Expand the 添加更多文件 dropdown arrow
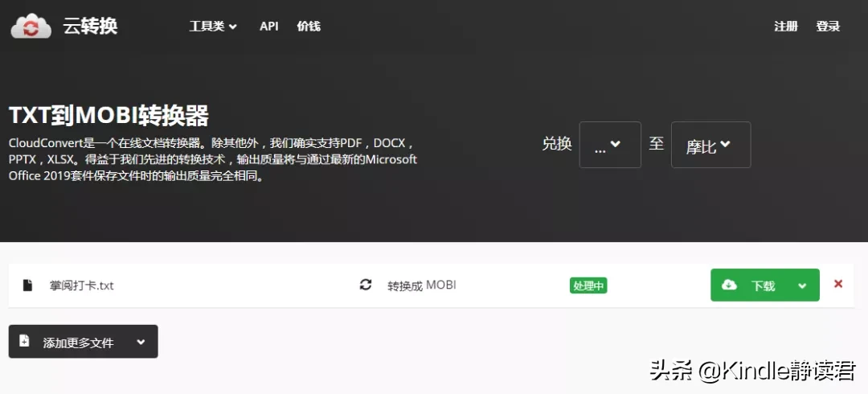 (141, 342)
